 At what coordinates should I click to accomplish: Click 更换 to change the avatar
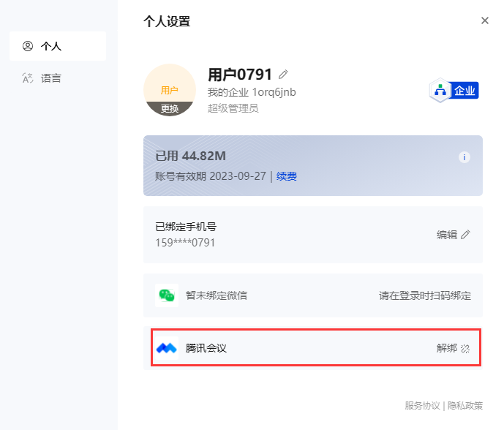pyautogui.click(x=170, y=108)
